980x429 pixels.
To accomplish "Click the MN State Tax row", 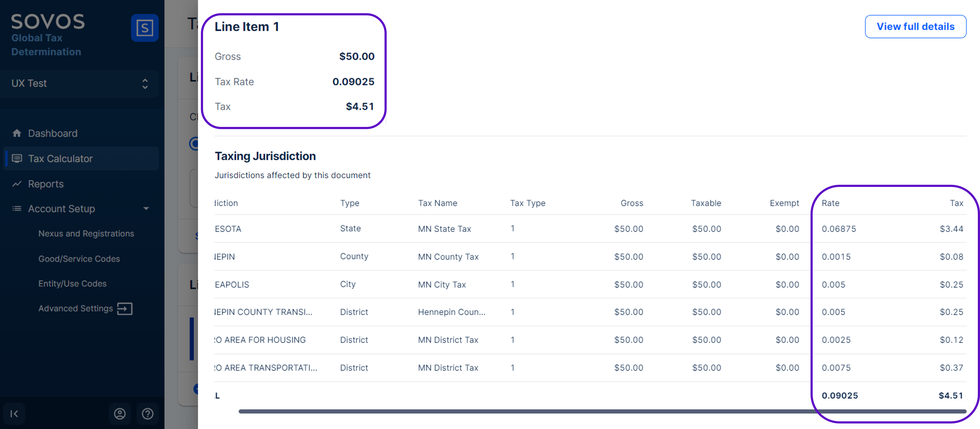I will (444, 229).
